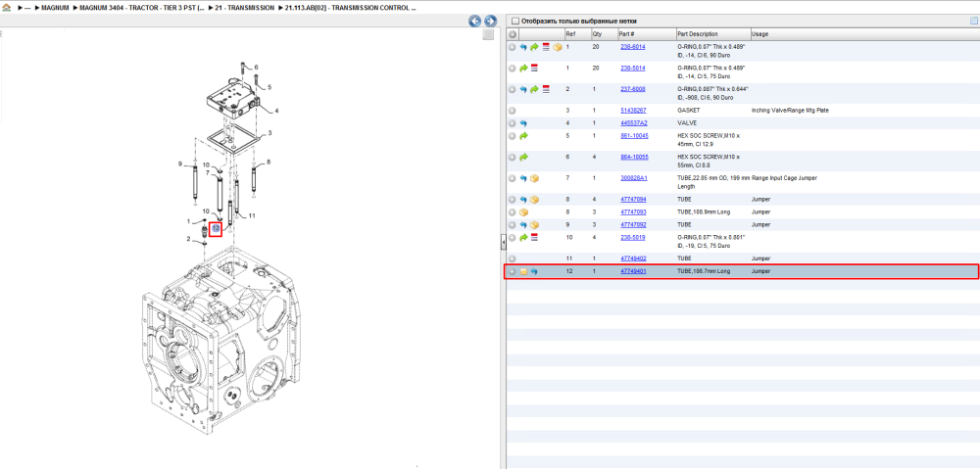This screenshot has width=980, height=469.
Task: Click the plus icon for TUBE 47749402
Action: pyautogui.click(x=512, y=258)
